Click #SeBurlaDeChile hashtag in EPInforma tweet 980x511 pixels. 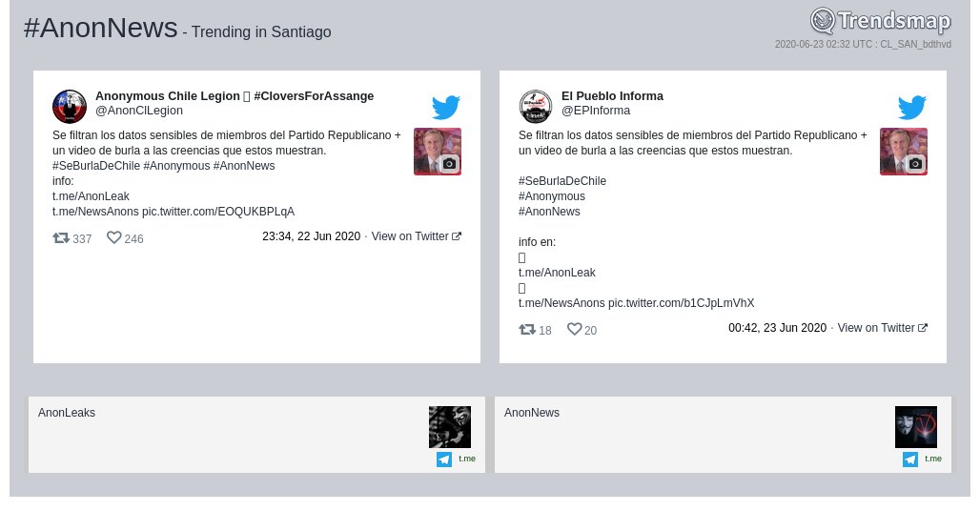[562, 181]
